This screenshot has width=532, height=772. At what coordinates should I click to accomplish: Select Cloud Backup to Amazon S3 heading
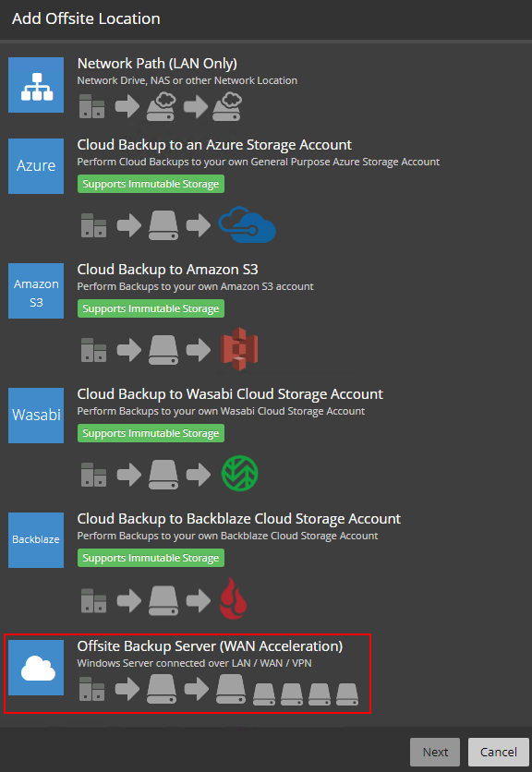click(167, 270)
